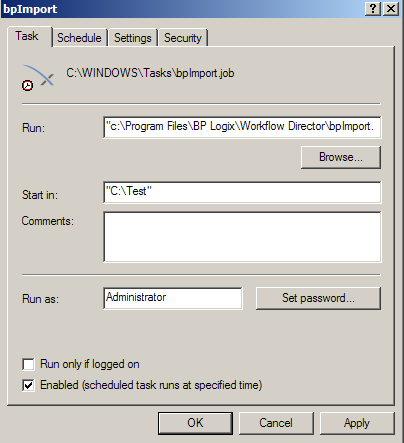404x443 pixels.
Task: Apply the task settings
Action: click(x=357, y=423)
